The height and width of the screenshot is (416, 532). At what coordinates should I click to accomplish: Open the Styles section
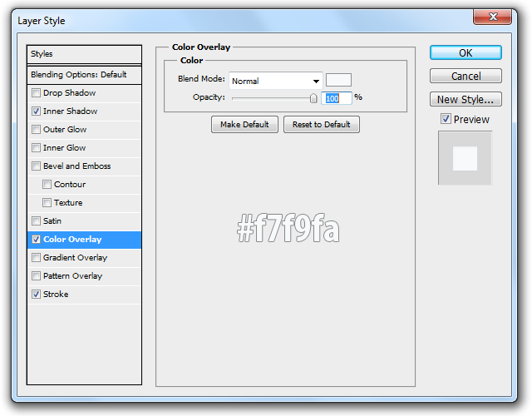[x=84, y=54]
